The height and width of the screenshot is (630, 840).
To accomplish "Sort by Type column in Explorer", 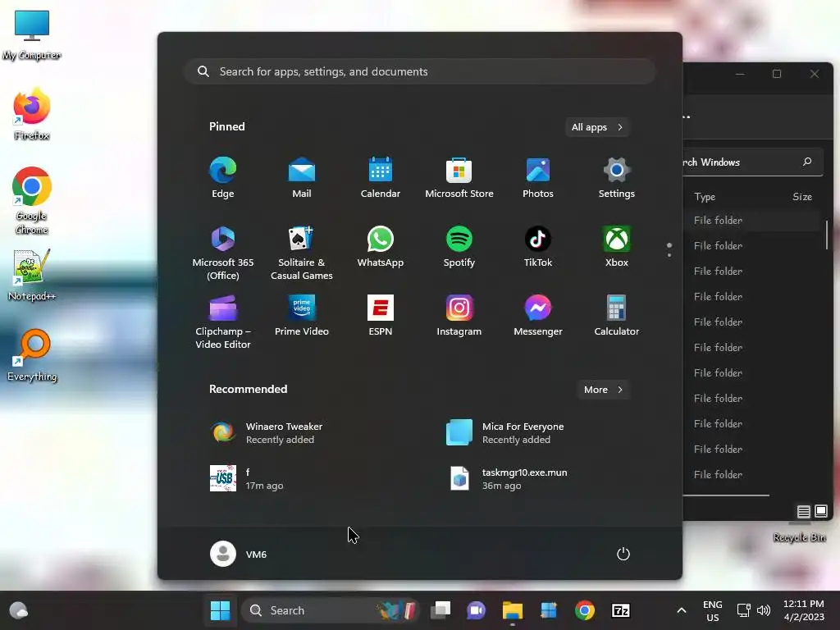I will click(x=705, y=197).
